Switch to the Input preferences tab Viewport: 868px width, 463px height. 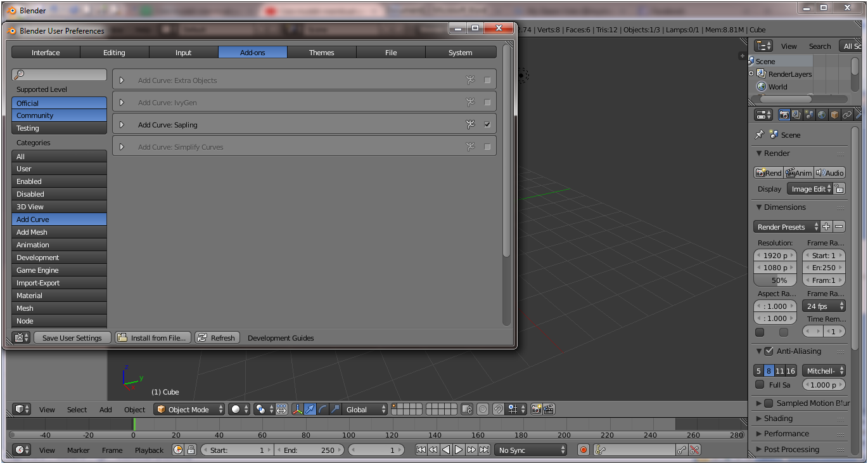click(x=183, y=53)
